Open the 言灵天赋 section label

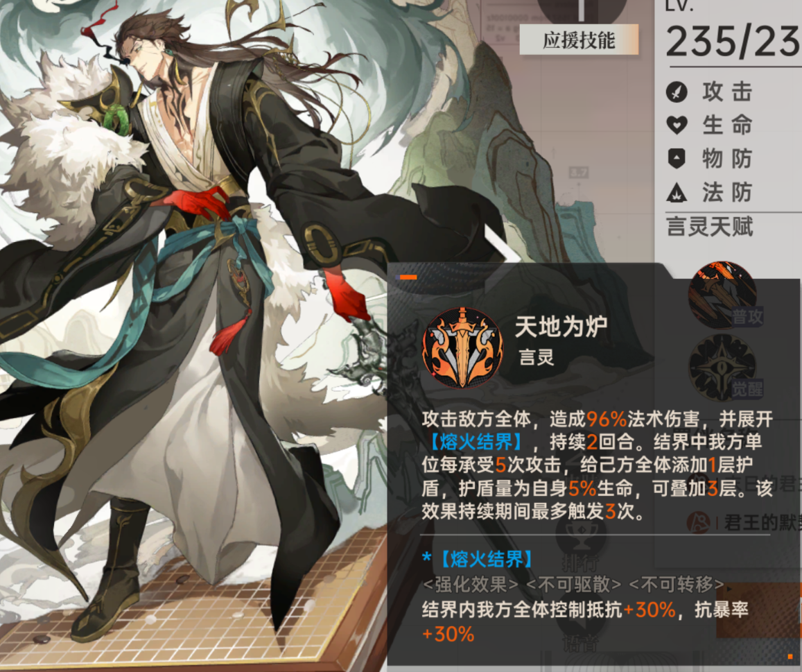709,227
